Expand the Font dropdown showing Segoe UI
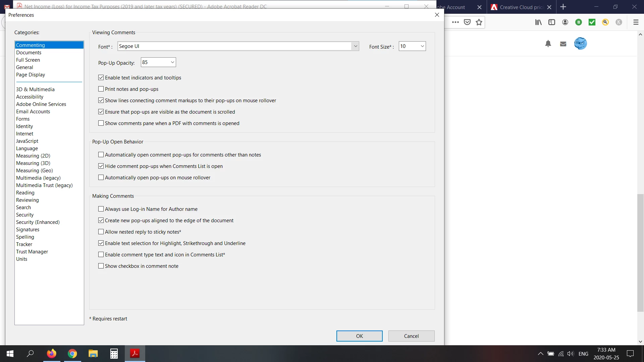This screenshot has height=362, width=644. click(355, 46)
